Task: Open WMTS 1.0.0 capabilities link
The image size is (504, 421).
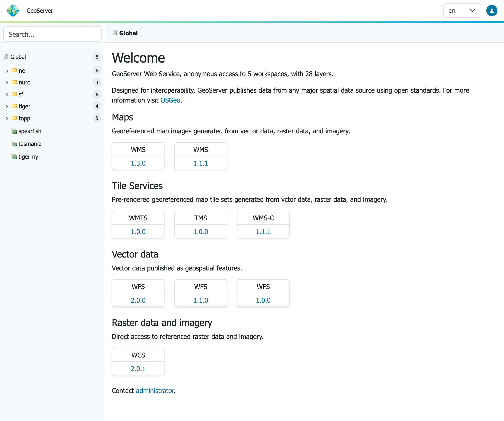Action: (138, 231)
